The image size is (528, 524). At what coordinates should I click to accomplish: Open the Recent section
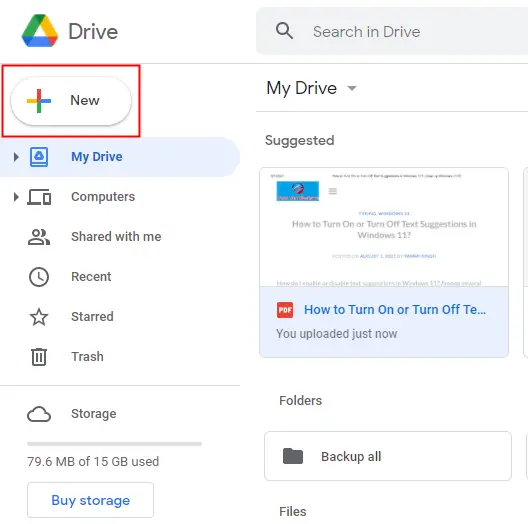91,277
